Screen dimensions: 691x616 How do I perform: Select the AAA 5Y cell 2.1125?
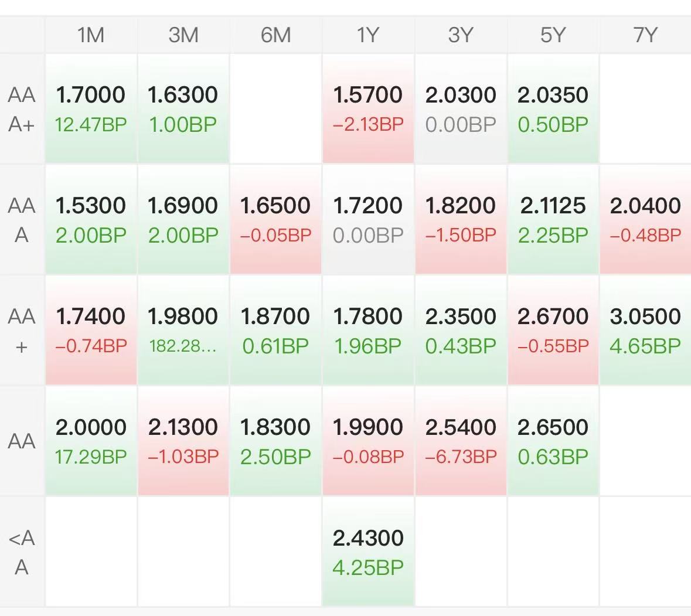click(553, 220)
